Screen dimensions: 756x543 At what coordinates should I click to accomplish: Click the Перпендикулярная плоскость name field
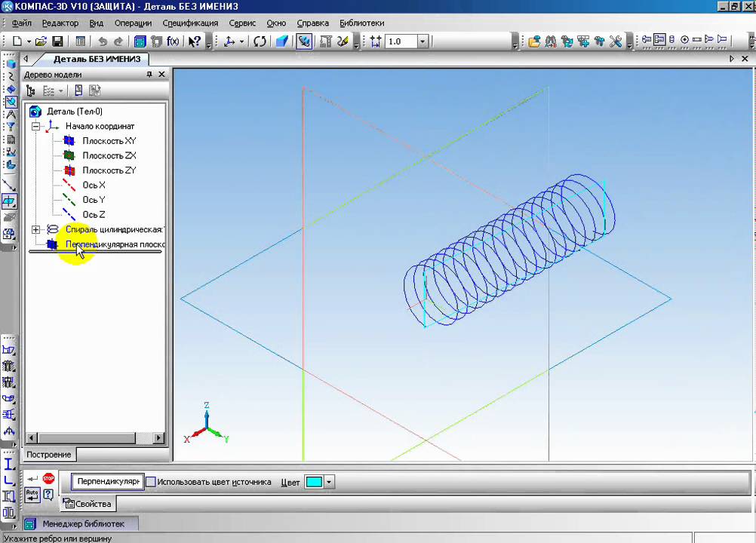(x=108, y=482)
